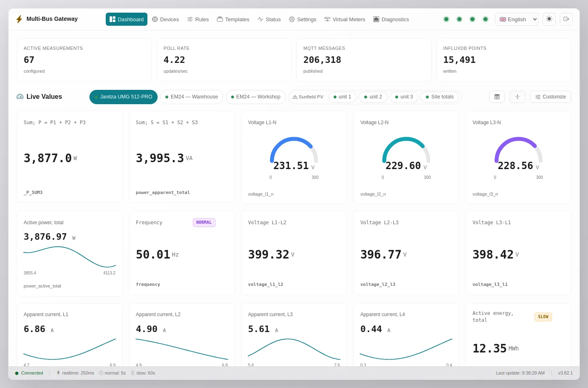This screenshot has height=388, width=588.
Task: Open the English language dropdown
Action: pyautogui.click(x=517, y=19)
